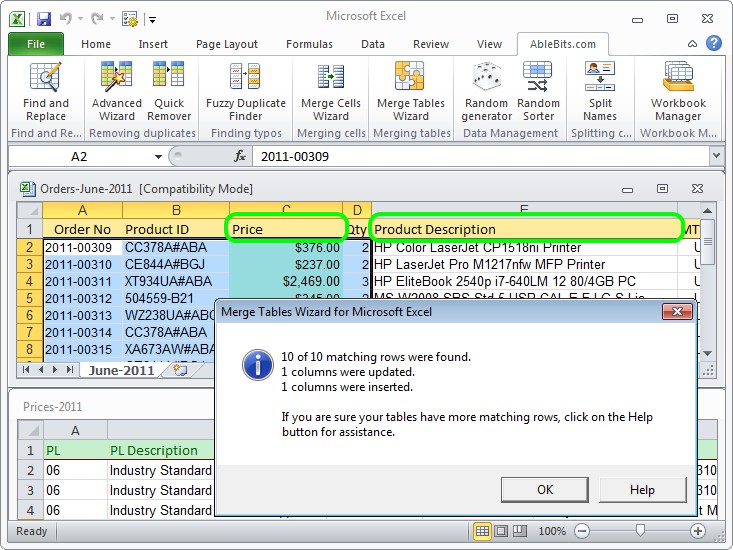Image resolution: width=733 pixels, height=550 pixels.
Task: Switch to Page Break Preview in status bar
Action: point(519,531)
